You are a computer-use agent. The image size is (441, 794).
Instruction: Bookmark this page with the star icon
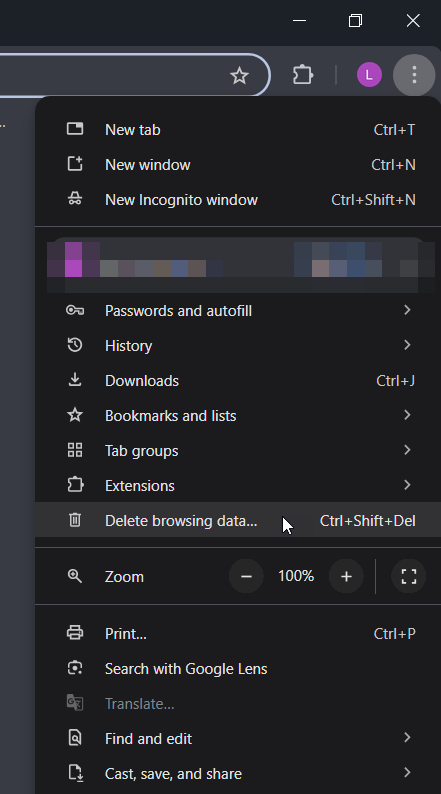point(239,75)
